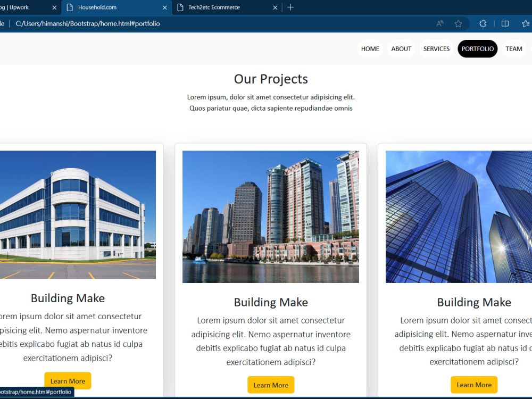Open the ABOUT nav link
The width and height of the screenshot is (532, 399).
[x=401, y=49]
